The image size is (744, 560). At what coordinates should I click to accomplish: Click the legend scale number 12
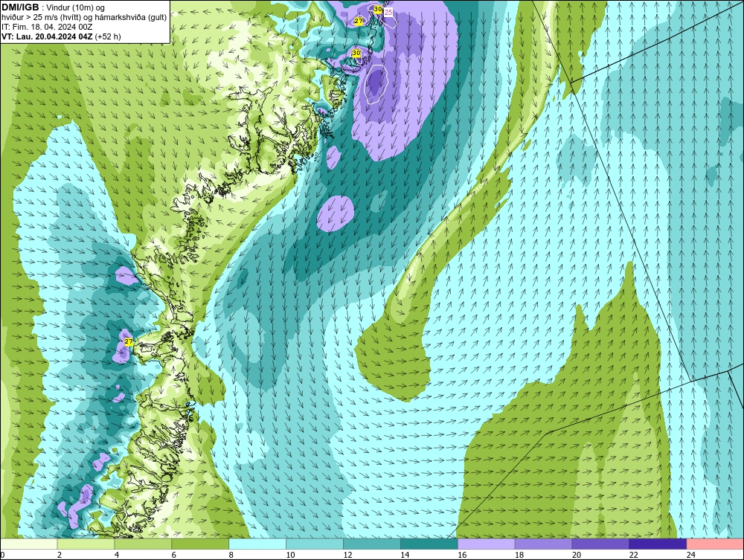click(347, 555)
